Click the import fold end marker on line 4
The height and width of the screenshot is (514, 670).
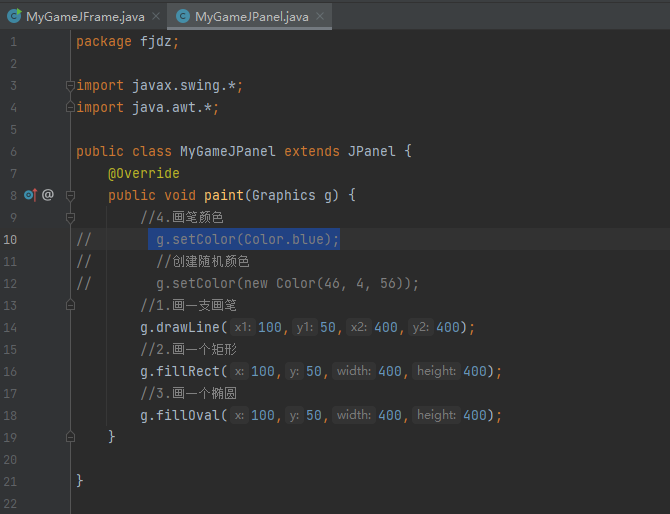point(71,107)
